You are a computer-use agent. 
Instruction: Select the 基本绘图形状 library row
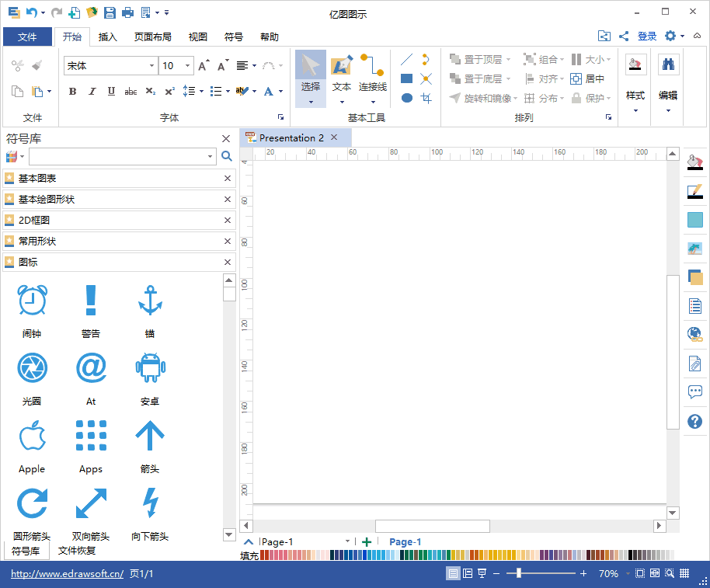(x=119, y=199)
